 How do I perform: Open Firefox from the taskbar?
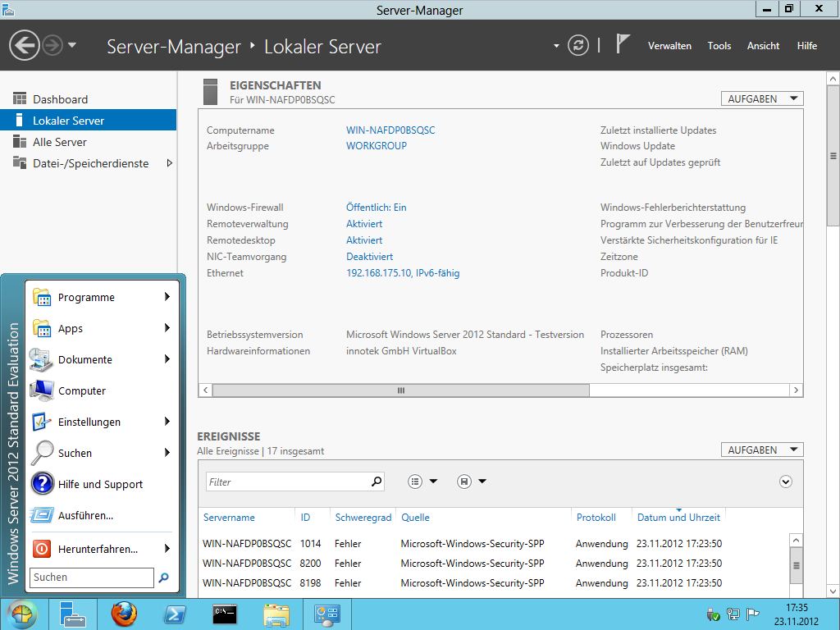(124, 614)
